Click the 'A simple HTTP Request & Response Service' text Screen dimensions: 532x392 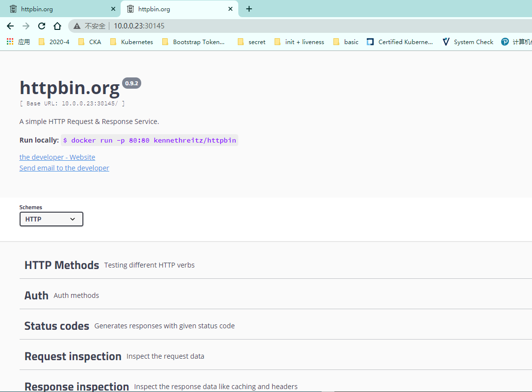(x=89, y=122)
